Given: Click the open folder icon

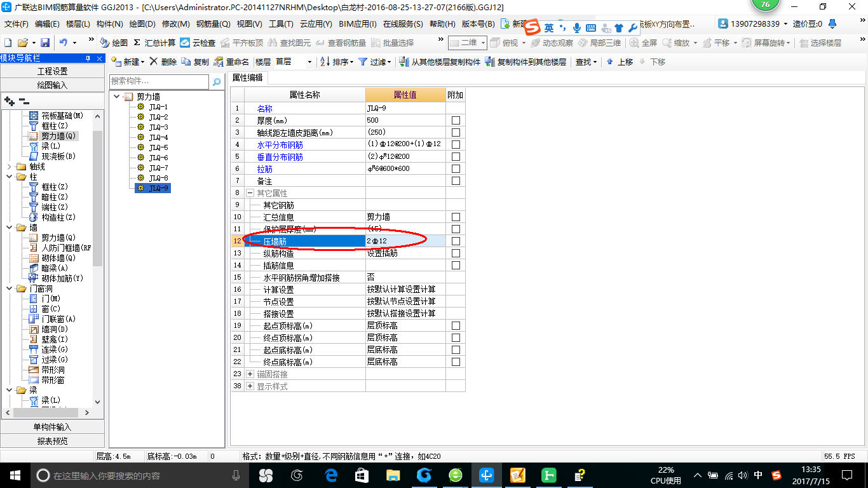Looking at the screenshot, I should point(22,43).
